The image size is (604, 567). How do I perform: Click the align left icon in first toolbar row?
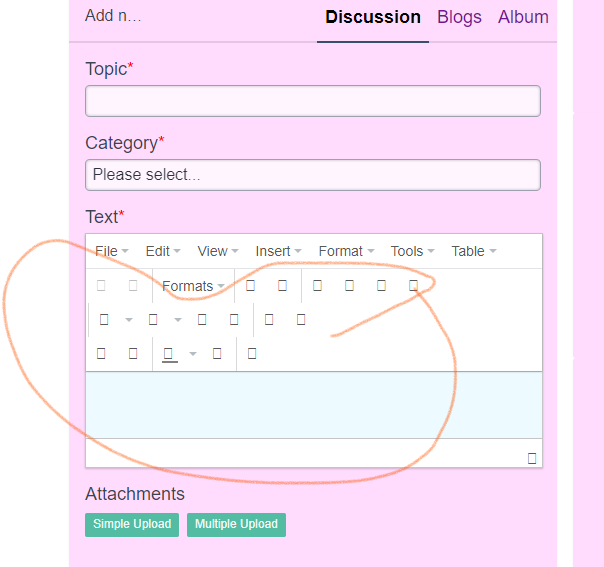[317, 286]
